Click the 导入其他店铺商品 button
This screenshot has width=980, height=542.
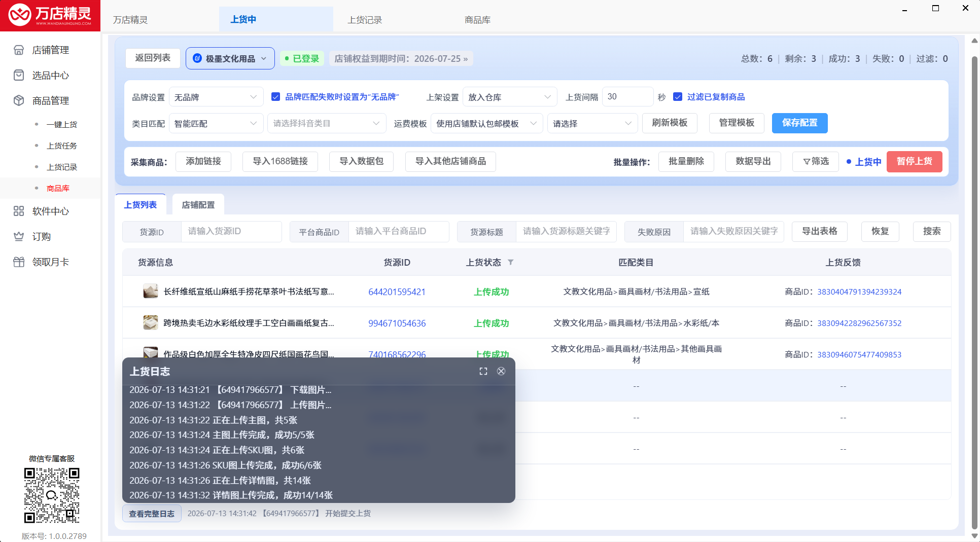(450, 161)
